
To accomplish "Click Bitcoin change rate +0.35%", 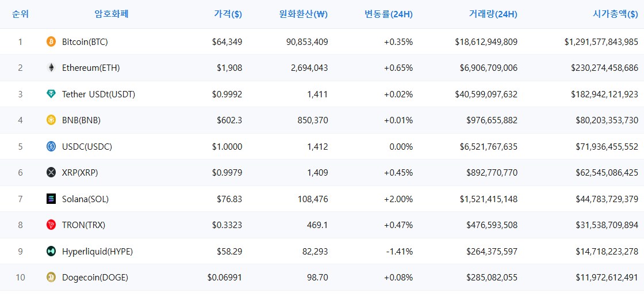I will (x=398, y=41).
